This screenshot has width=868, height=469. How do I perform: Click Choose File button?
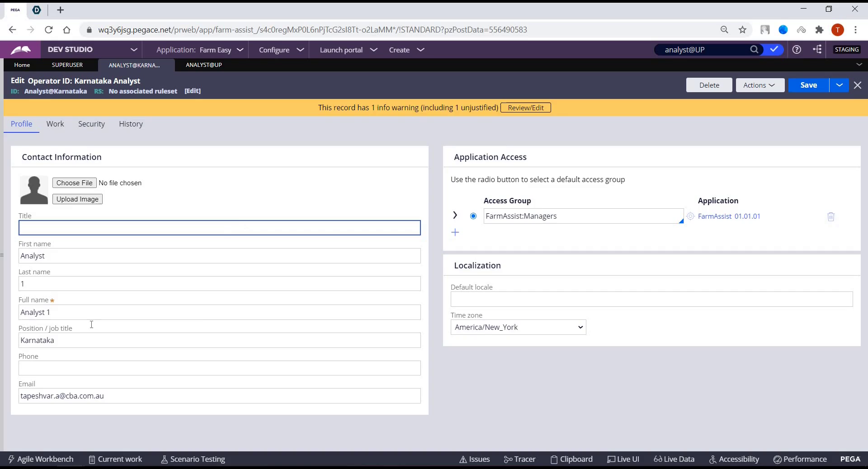pyautogui.click(x=74, y=183)
